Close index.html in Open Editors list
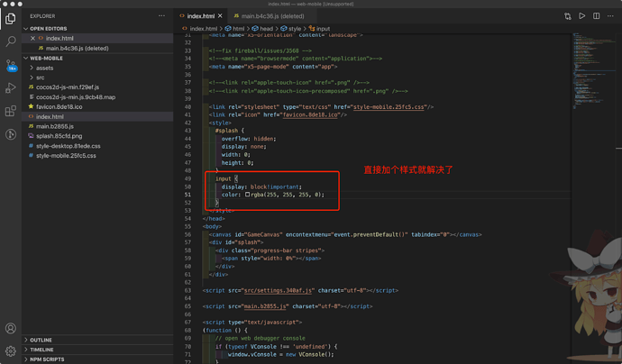 tap(33, 39)
